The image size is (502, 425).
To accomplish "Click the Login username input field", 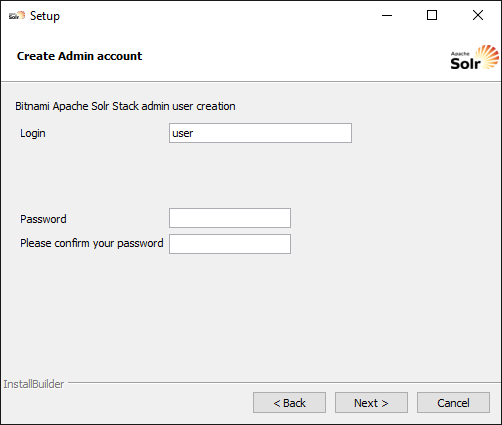I will click(260, 133).
